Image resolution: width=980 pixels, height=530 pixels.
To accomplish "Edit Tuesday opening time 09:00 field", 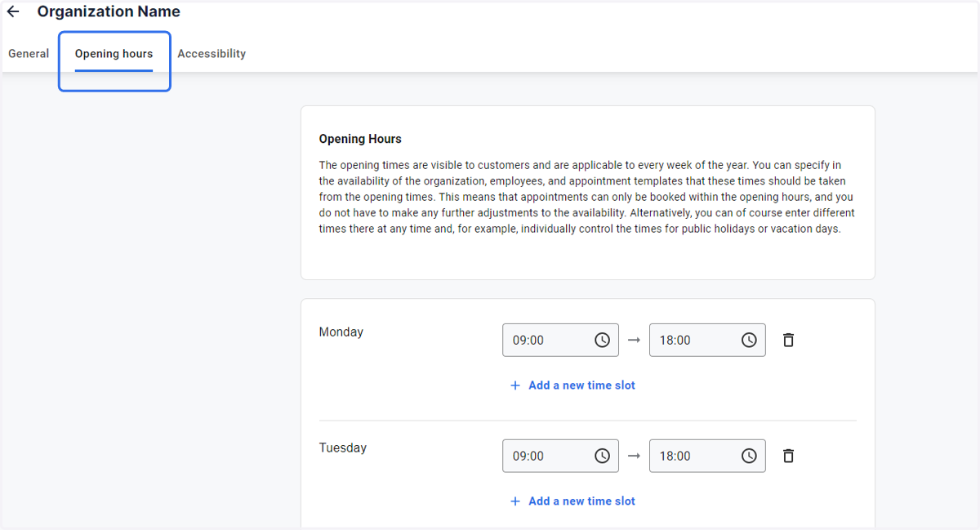I will tap(560, 457).
